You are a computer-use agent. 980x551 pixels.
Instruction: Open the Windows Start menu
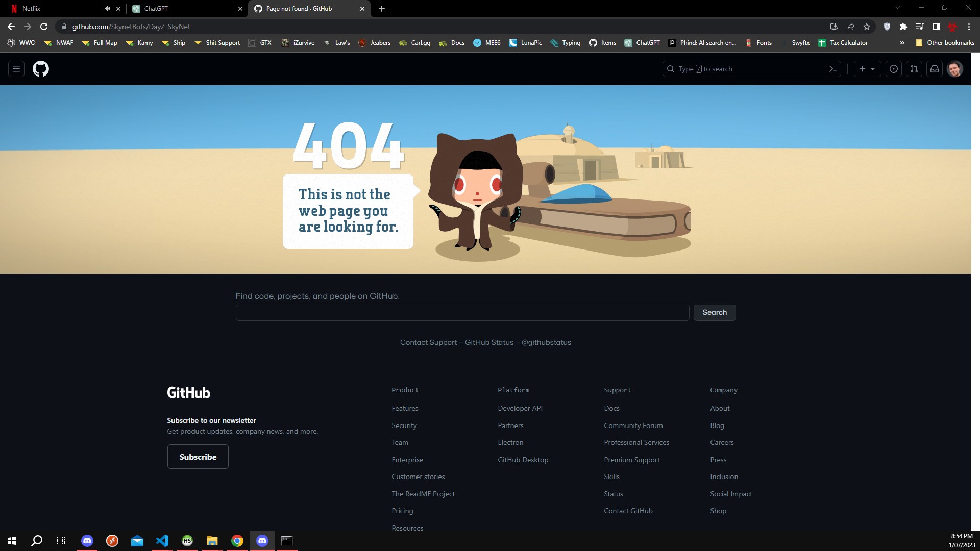pos(12,541)
